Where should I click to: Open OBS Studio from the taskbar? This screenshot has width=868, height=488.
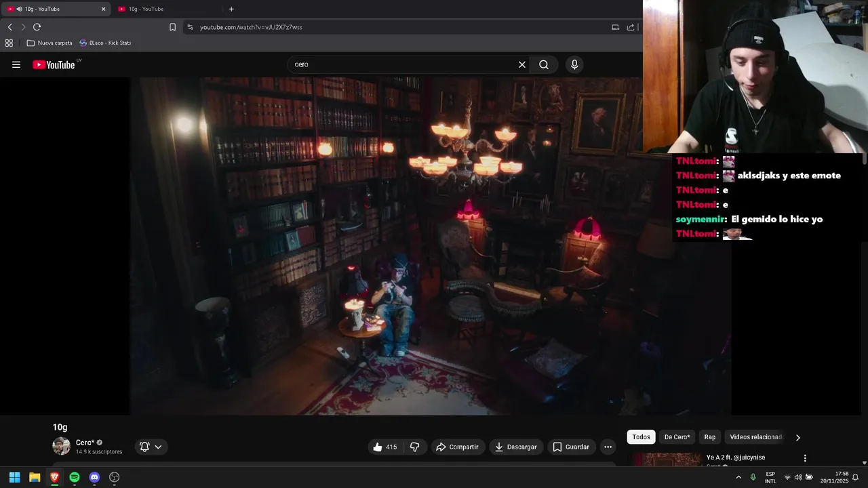[x=115, y=477]
